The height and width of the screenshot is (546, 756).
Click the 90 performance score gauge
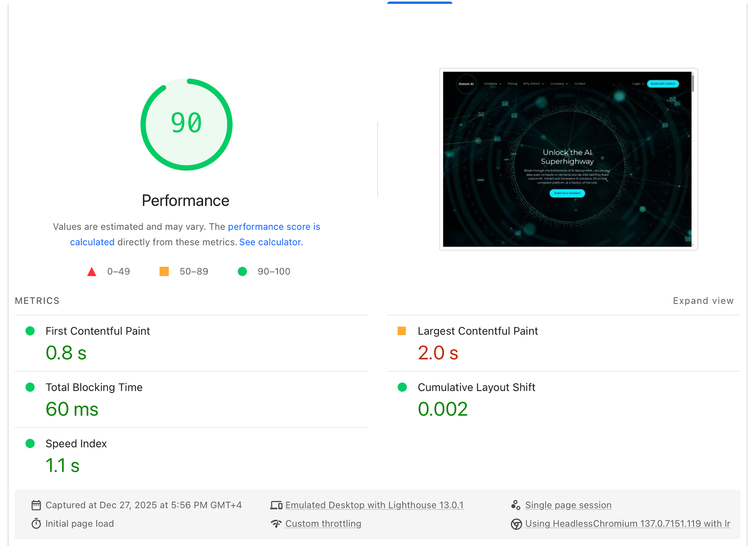pos(186,124)
